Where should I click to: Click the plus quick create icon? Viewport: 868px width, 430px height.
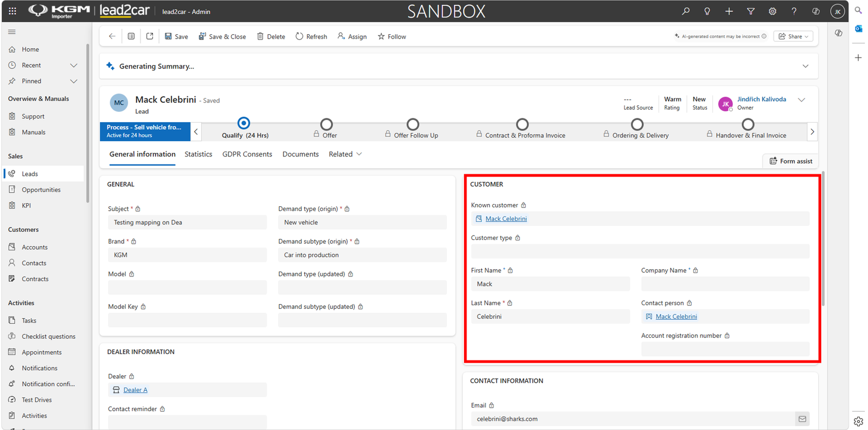(x=729, y=11)
